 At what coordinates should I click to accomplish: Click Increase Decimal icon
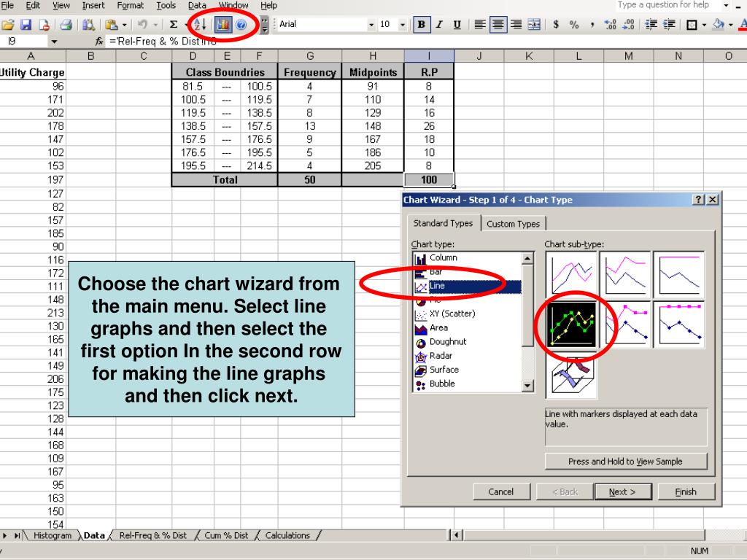(611, 24)
